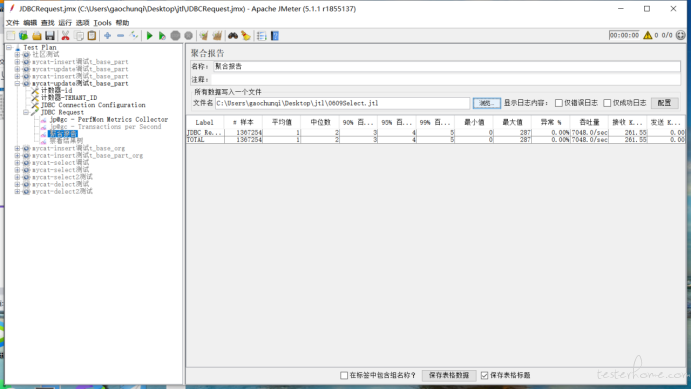Click the 配置 configure button
Viewport: 692px width, 389px height.
664,103
